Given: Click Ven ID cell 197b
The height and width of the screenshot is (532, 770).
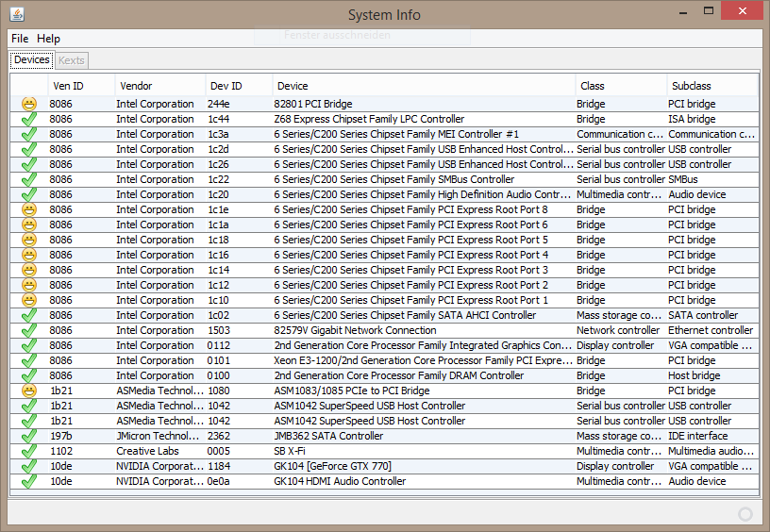Looking at the screenshot, I should [81, 437].
